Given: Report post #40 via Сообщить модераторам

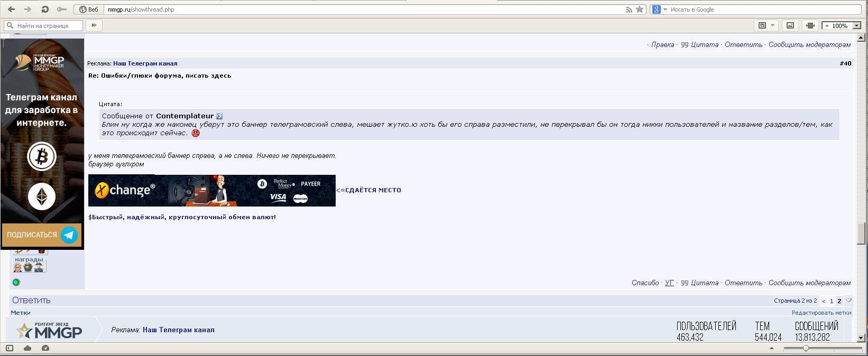Looking at the screenshot, I should (809, 283).
